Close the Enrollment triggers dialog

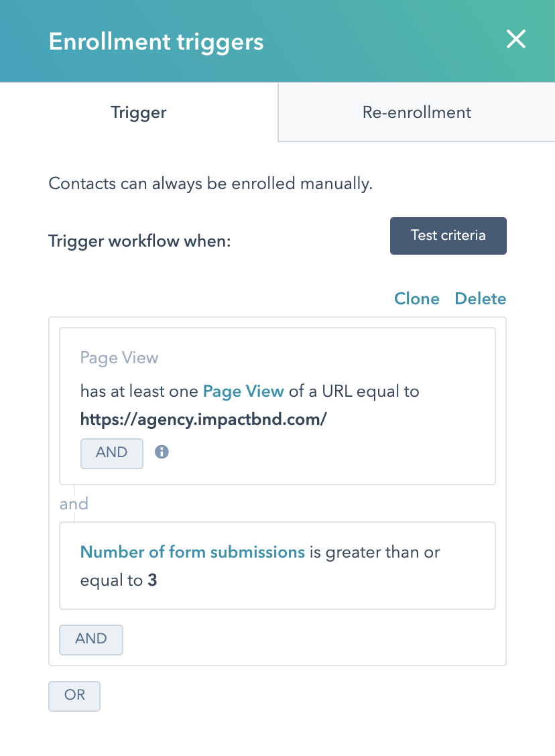click(515, 40)
